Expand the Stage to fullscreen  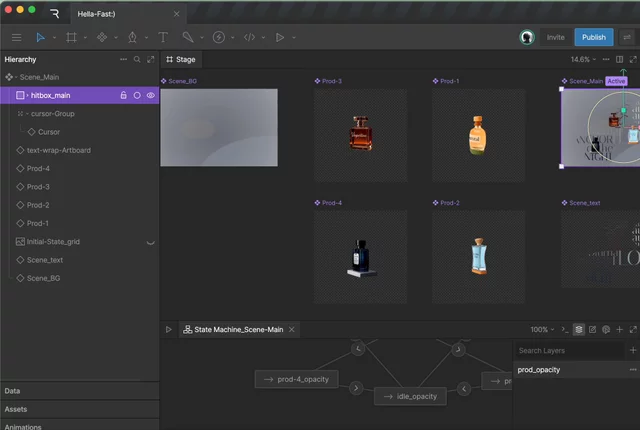(x=633, y=60)
